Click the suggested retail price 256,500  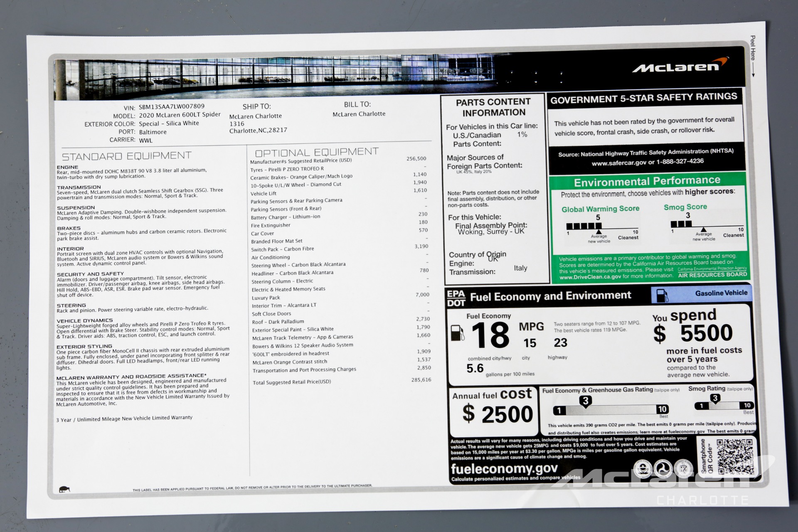[x=416, y=158]
